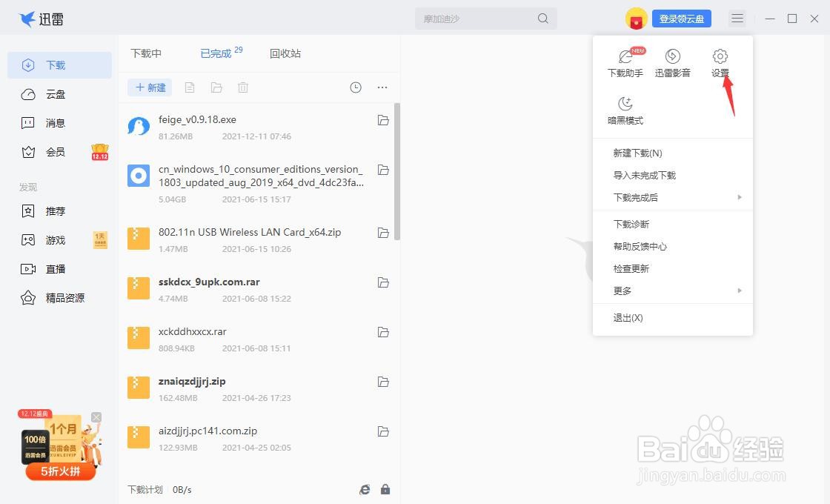
Task: Open 迅雷影音 from the dropdown menu
Action: [672, 62]
